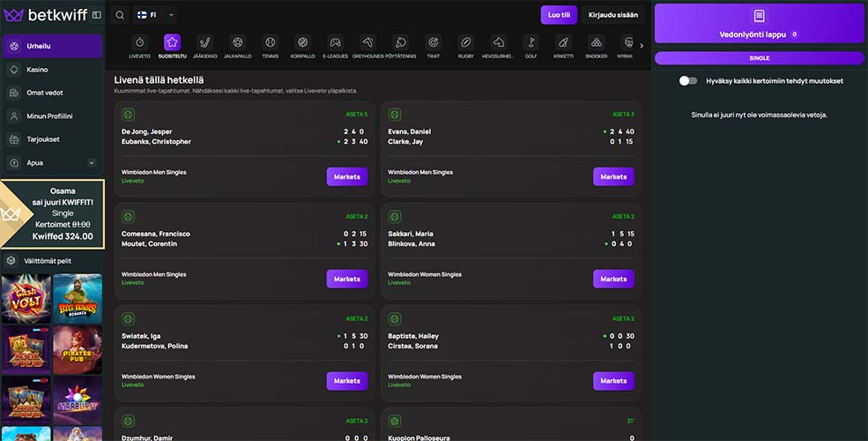
Task: Click tennis ball icon on De Jong card
Action: pos(128,115)
